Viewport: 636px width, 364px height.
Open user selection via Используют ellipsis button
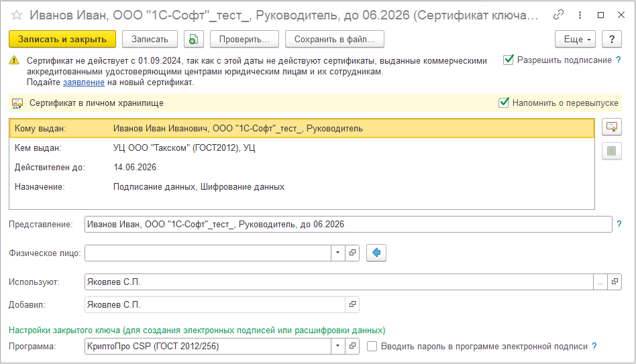(600, 282)
